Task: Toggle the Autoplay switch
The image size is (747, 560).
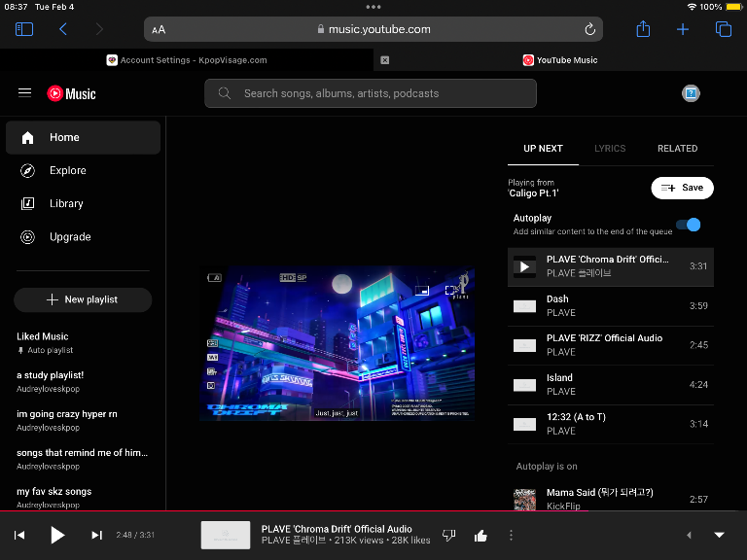Action: [689, 225]
